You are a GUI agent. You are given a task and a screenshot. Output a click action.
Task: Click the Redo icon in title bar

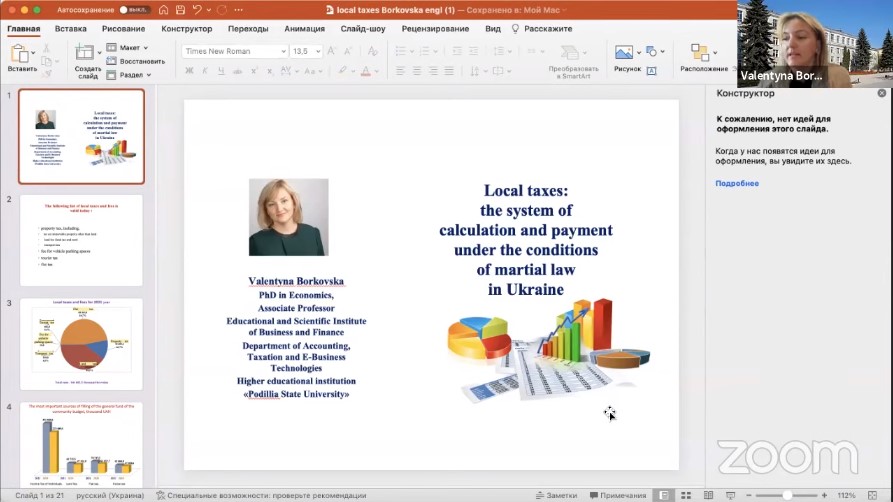pyautogui.click(x=222, y=10)
